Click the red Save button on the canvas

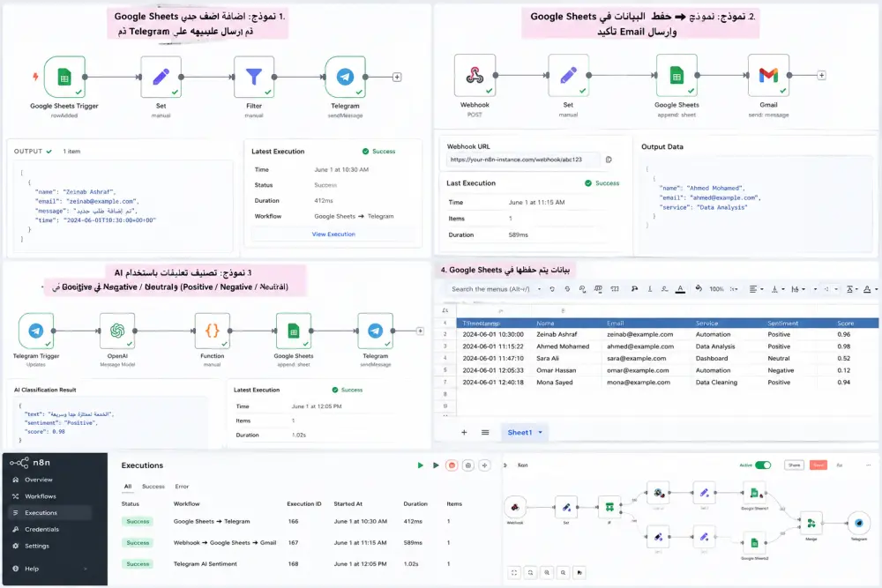(x=818, y=465)
